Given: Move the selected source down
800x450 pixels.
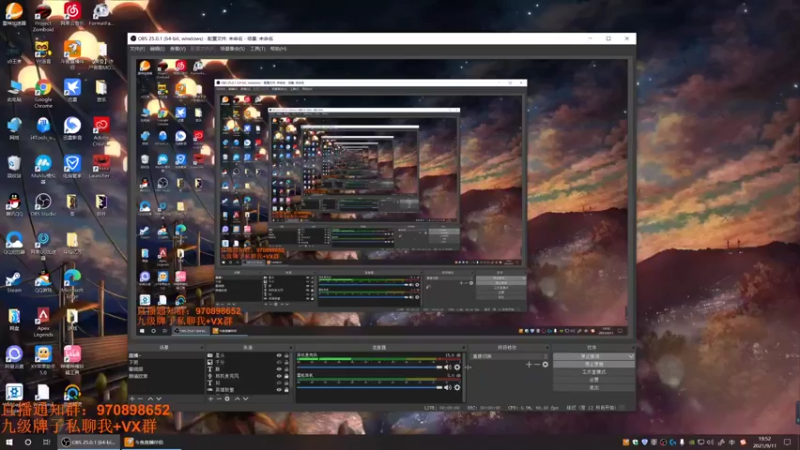Looking at the screenshot, I should point(245,398).
